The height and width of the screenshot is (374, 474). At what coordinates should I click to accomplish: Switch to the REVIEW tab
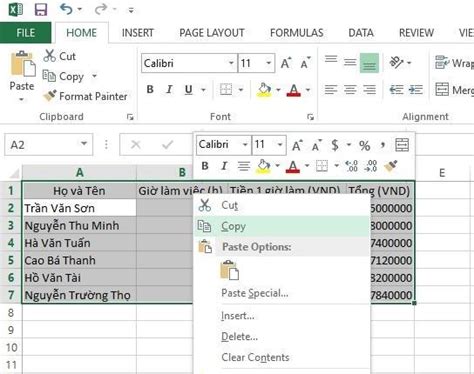pyautogui.click(x=416, y=33)
